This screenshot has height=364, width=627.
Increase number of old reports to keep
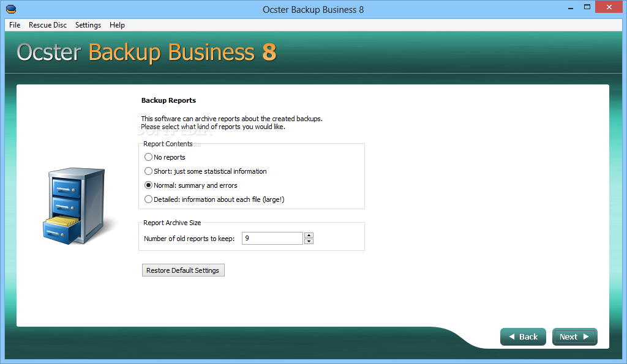pyautogui.click(x=309, y=235)
